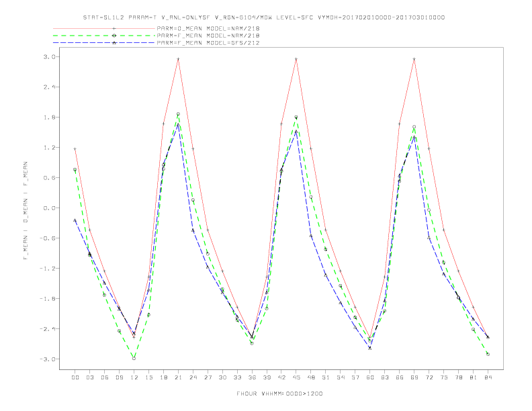Click y-axis tick label -0.6
Viewport: 532px width, 411px height.
[x=47, y=238]
